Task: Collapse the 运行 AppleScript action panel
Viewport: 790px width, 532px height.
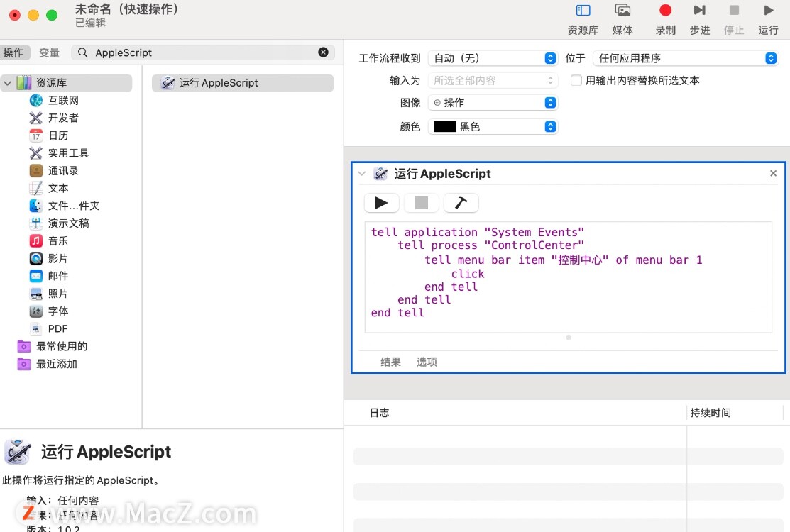Action: [362, 174]
